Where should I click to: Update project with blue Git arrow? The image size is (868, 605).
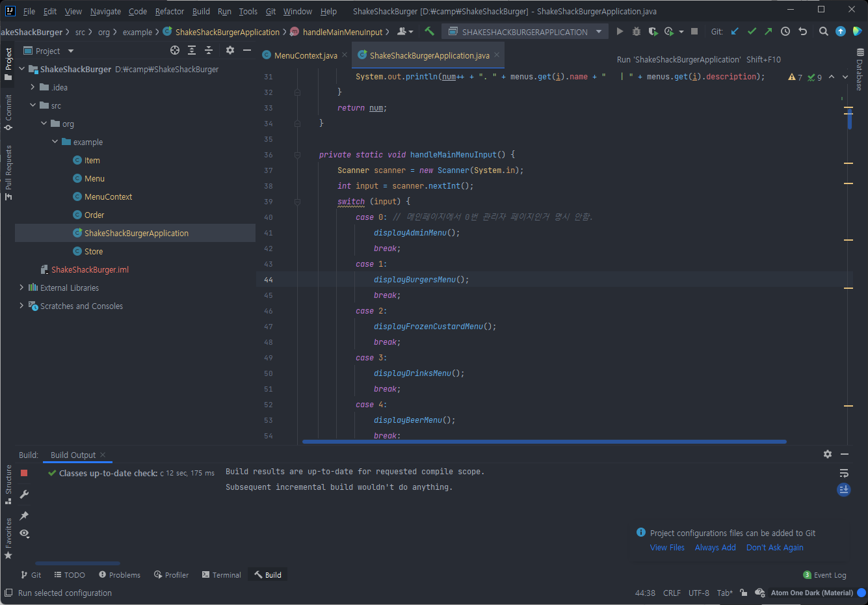tap(735, 31)
